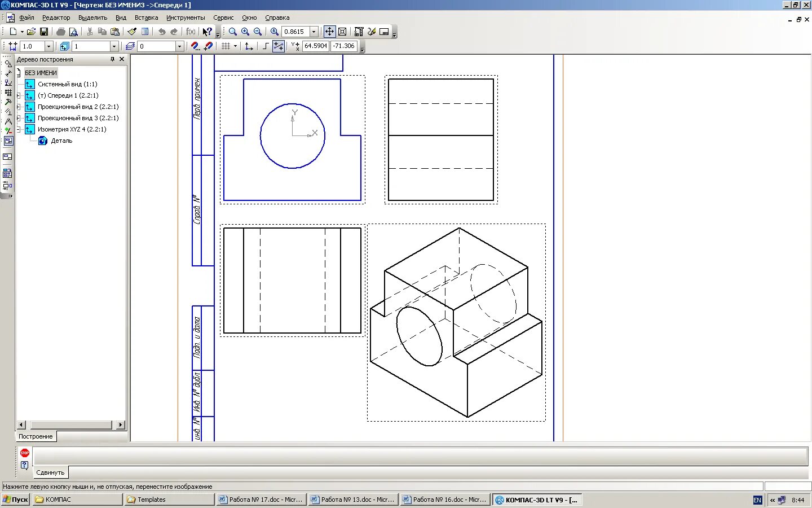812x508 pixels.
Task: Click the Сдвинуть tab at the bottom
Action: pos(50,472)
